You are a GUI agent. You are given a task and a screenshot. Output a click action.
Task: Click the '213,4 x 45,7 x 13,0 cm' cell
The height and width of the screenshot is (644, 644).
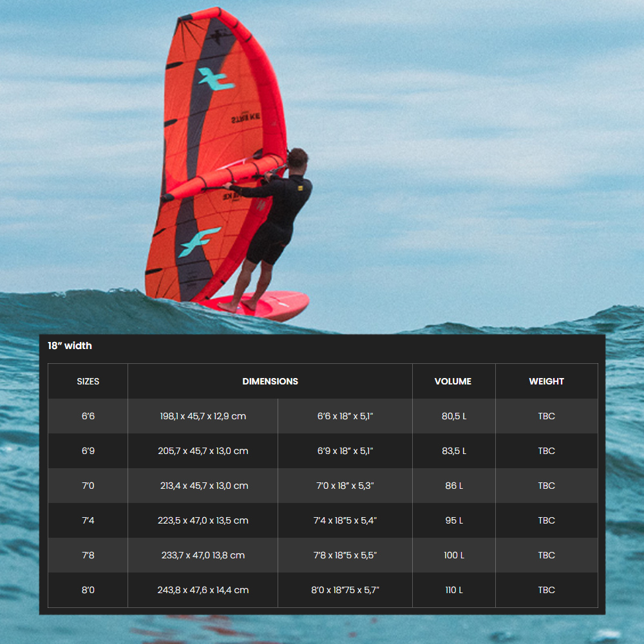pos(203,486)
